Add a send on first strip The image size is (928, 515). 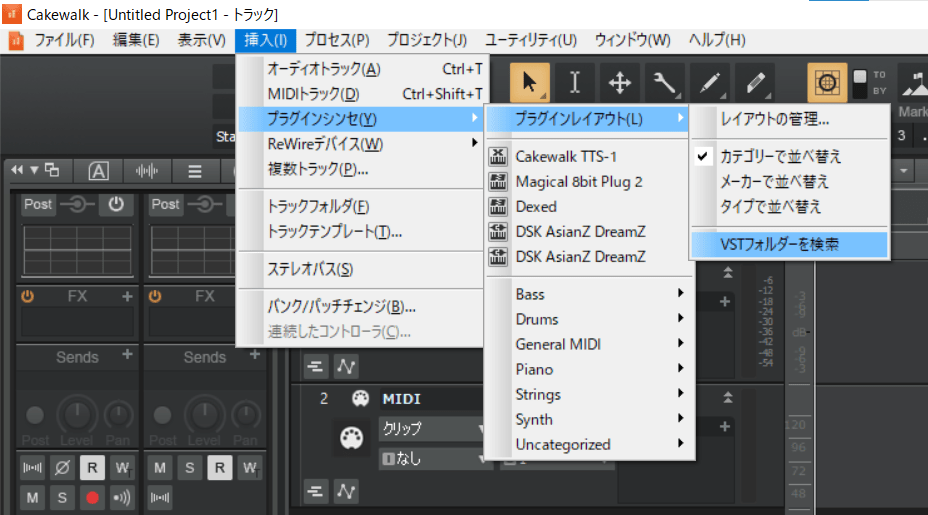pos(127,355)
